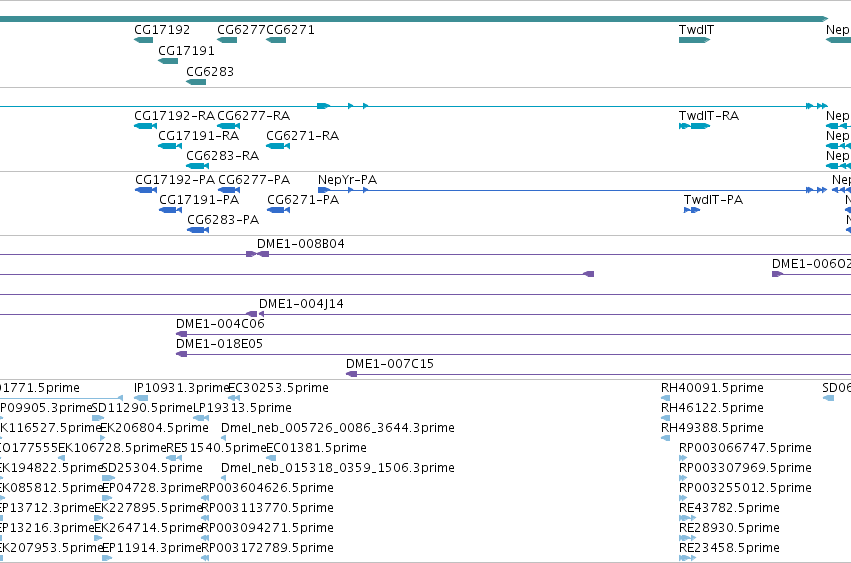This screenshot has height=563, width=851.
Task: Select RE28930.5prime EST
Action: pyautogui.click(x=688, y=539)
